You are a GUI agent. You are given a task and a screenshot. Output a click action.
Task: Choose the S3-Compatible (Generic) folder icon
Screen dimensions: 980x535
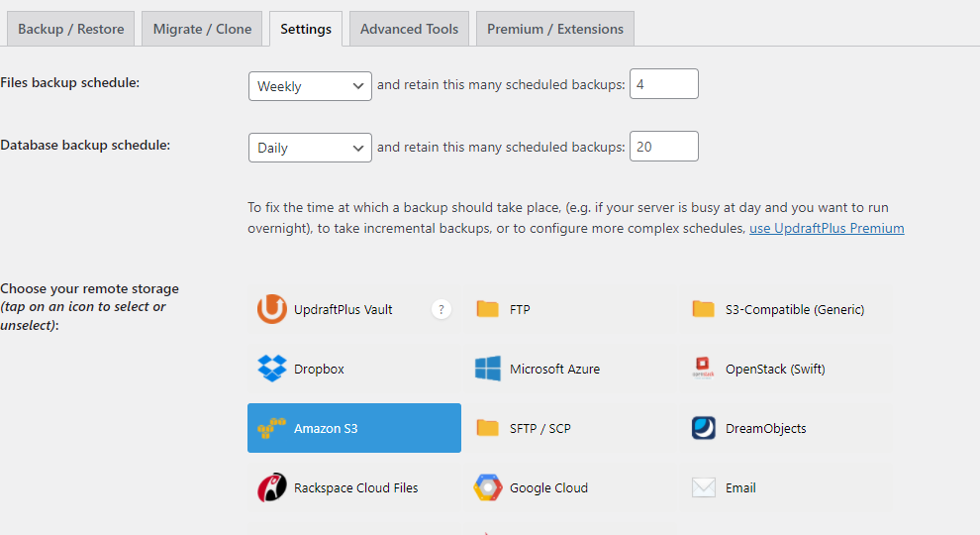pos(704,309)
